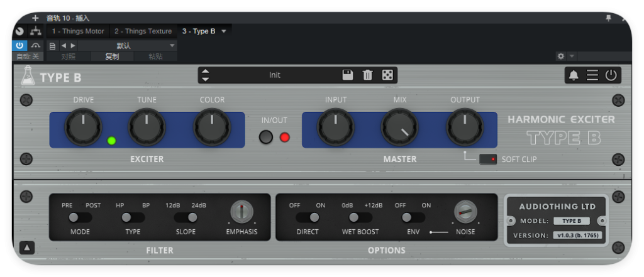Click the MODEL value TYPE B field
Viewport: 644px width, 277px height.
[572, 221]
